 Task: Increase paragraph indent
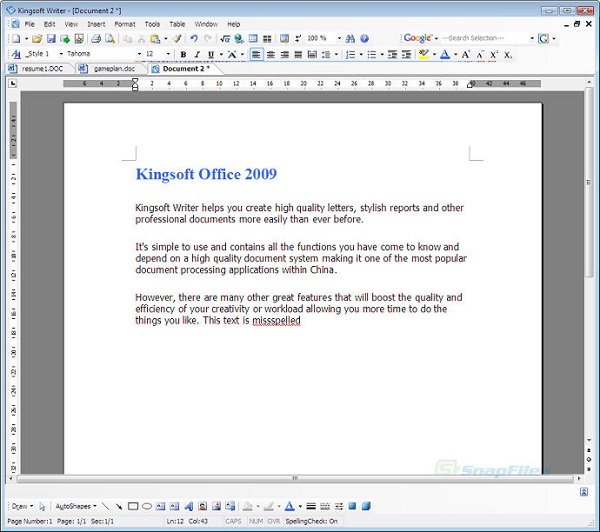pyautogui.click(x=406, y=55)
